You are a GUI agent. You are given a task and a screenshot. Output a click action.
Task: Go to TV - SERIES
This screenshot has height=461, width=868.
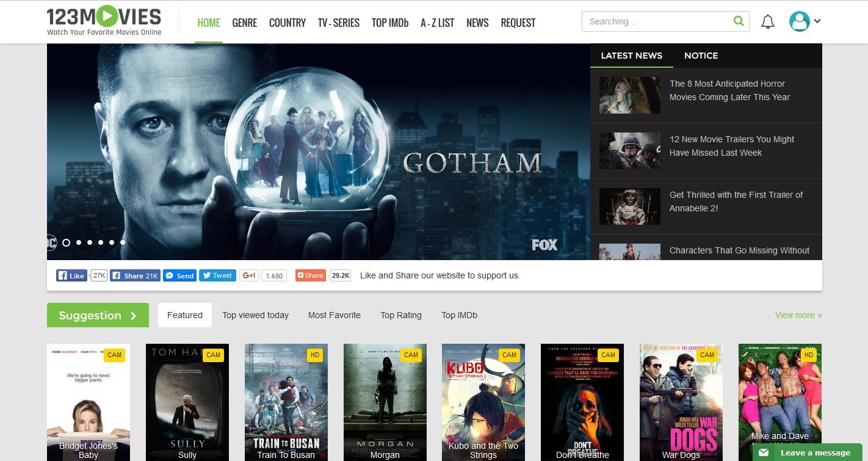tap(339, 23)
